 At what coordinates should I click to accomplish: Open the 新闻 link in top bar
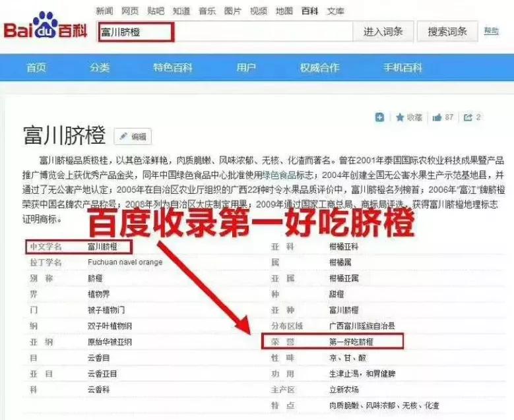(x=104, y=11)
